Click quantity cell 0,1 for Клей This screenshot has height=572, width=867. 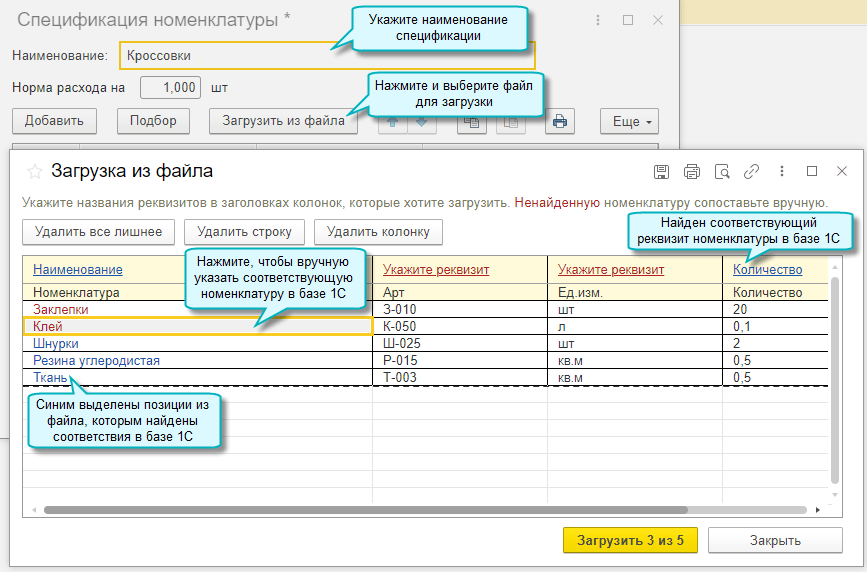tap(775, 326)
